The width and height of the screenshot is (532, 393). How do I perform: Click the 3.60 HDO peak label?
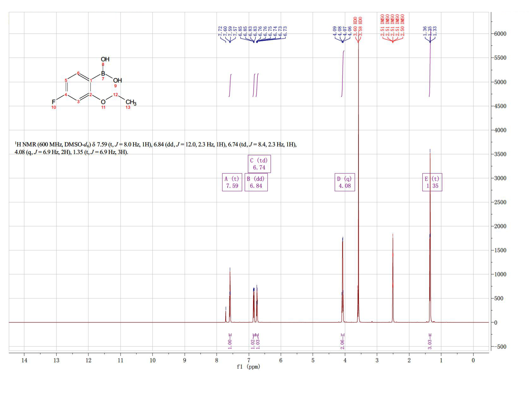[x=356, y=26]
